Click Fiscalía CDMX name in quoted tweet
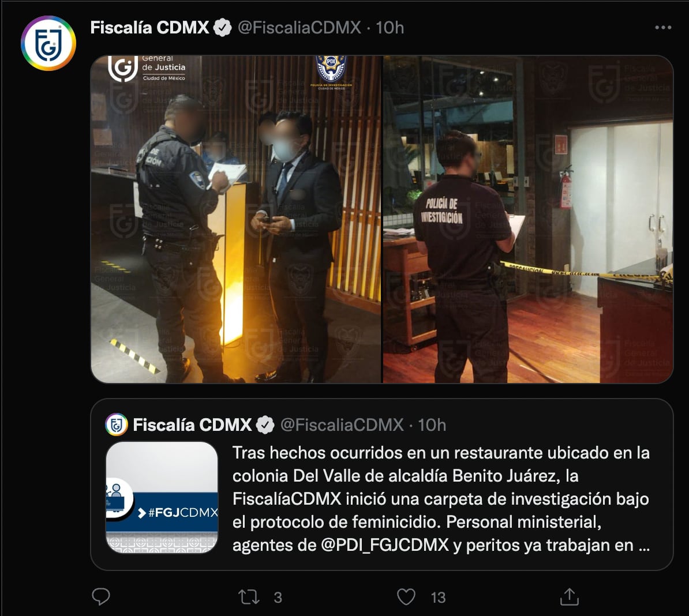 (192, 425)
